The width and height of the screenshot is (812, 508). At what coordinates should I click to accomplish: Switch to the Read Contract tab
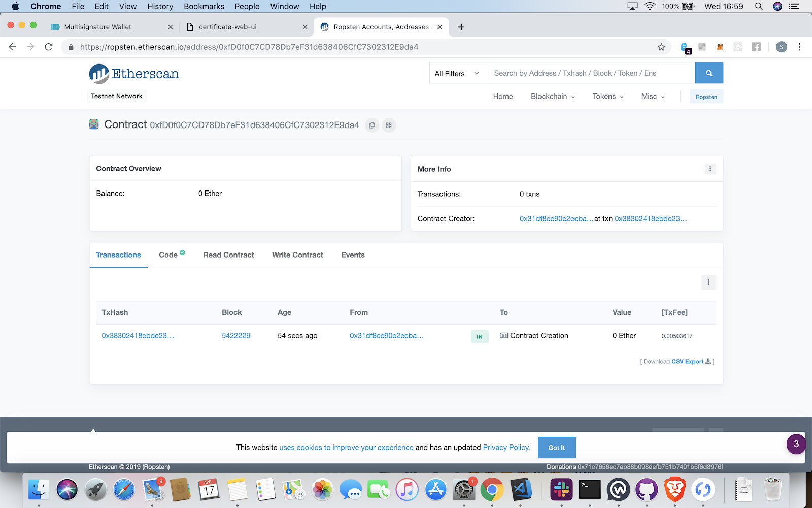point(228,255)
